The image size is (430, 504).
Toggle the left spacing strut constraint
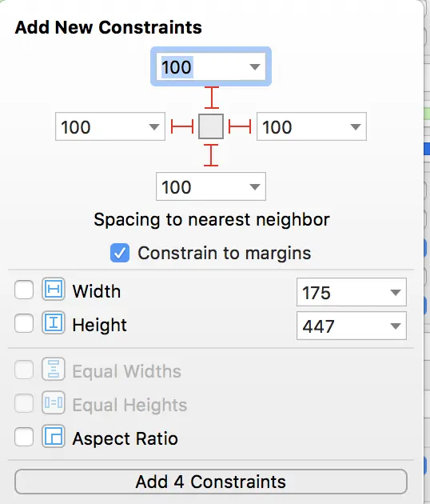182,126
